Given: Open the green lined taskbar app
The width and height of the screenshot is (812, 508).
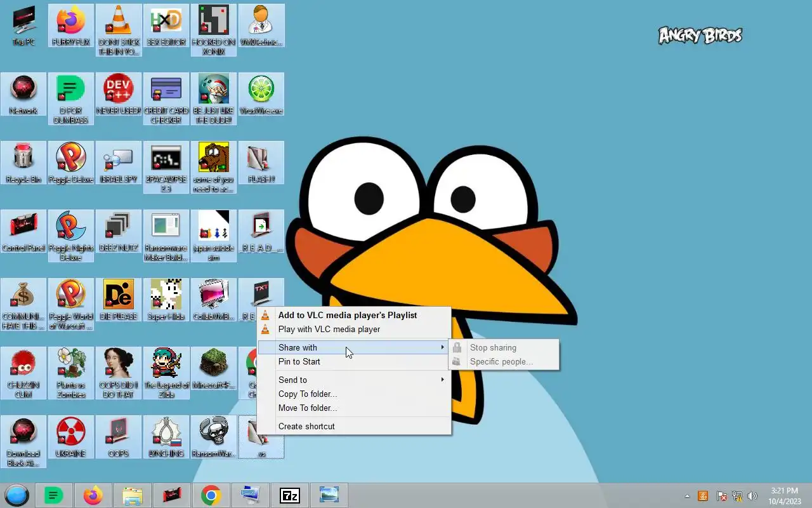Looking at the screenshot, I should click(x=54, y=495).
